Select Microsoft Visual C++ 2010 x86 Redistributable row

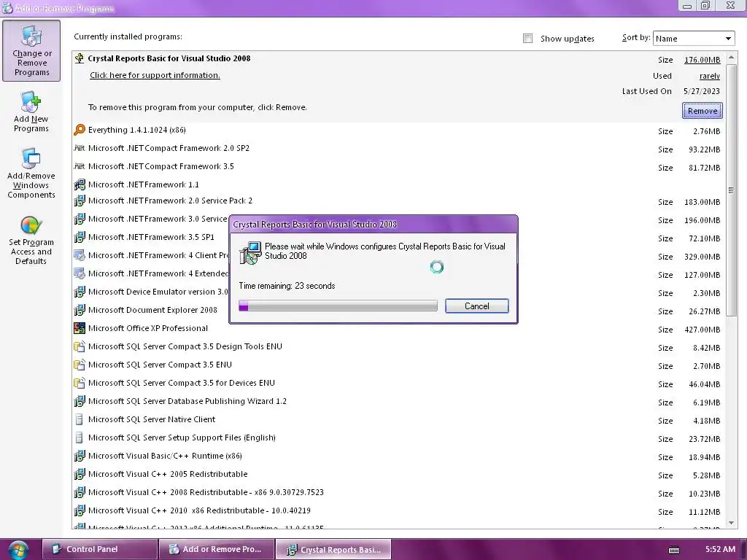pos(398,510)
